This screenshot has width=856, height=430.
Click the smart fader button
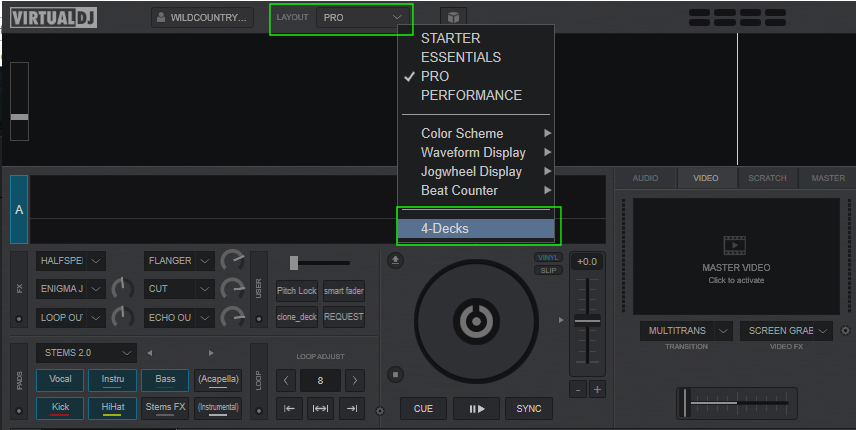pyautogui.click(x=344, y=291)
